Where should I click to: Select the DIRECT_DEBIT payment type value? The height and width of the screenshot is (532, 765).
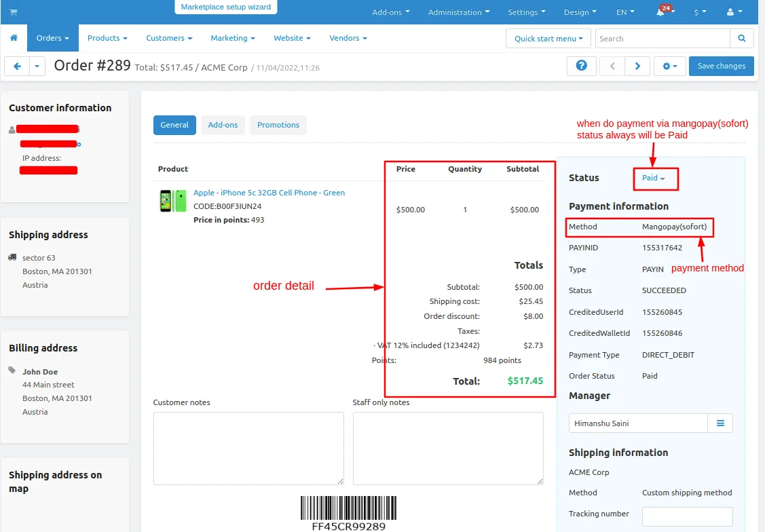668,355
